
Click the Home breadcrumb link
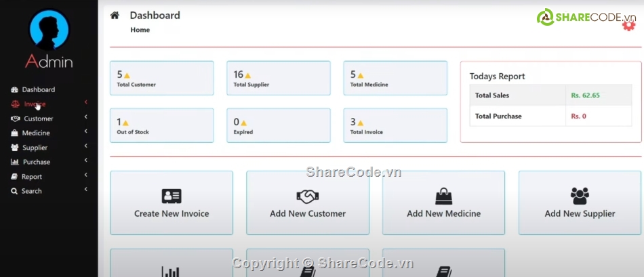pos(140,30)
